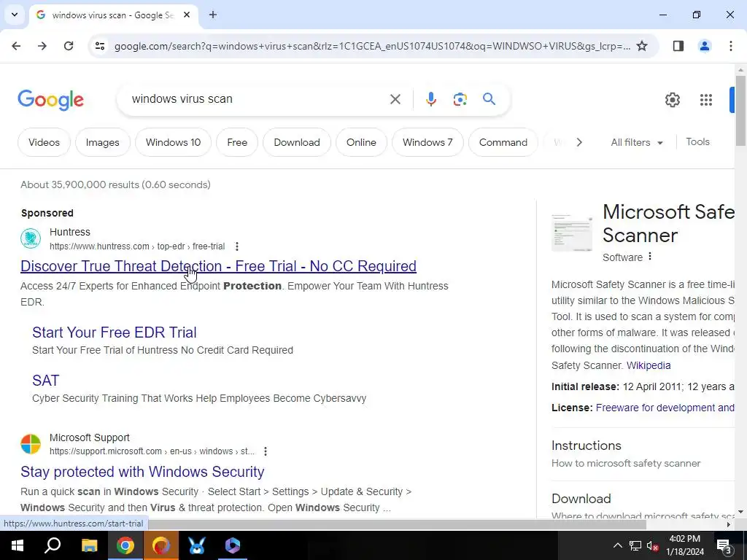Open the Chrome three-dot menu

click(x=731, y=46)
